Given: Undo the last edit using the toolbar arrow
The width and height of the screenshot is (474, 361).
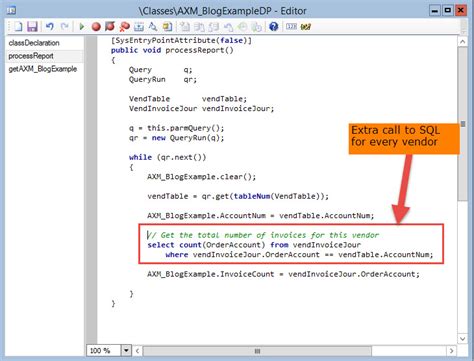Looking at the screenshot, I should [50, 26].
